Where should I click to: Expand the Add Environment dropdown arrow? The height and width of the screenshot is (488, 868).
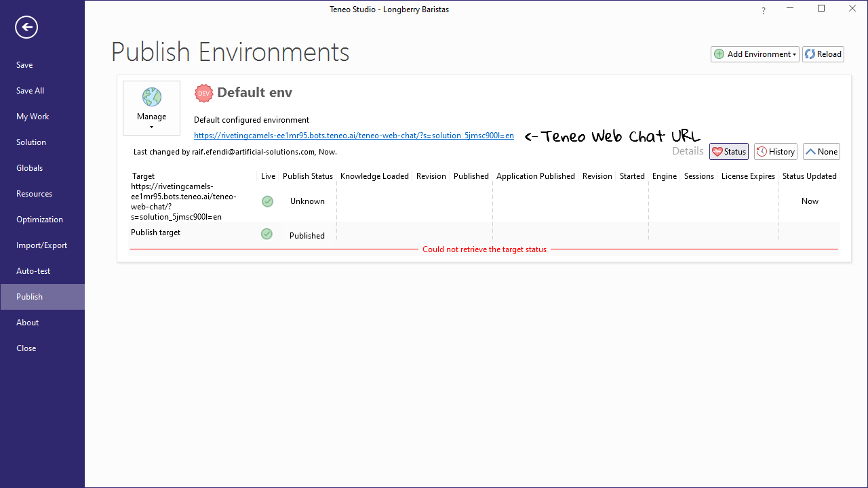coord(794,55)
